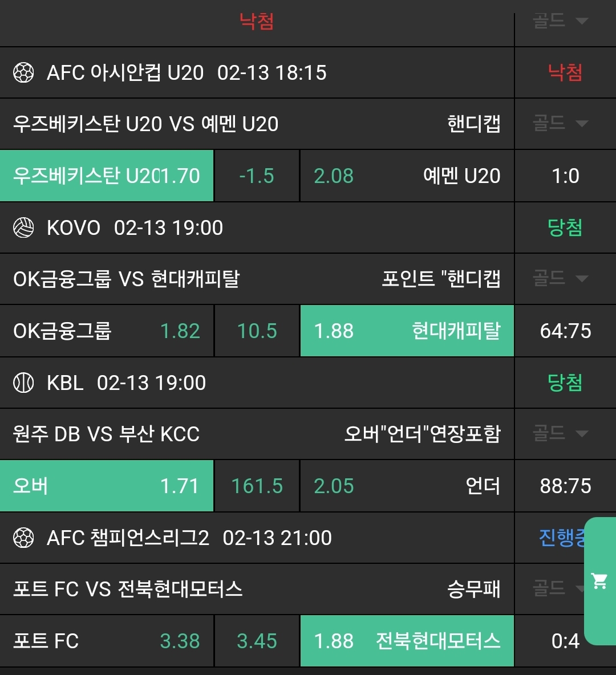Expand 골드 dropdown in 우즈베키스탄 U20 row
Image resolution: width=616 pixels, height=675 pixels.
(560, 124)
